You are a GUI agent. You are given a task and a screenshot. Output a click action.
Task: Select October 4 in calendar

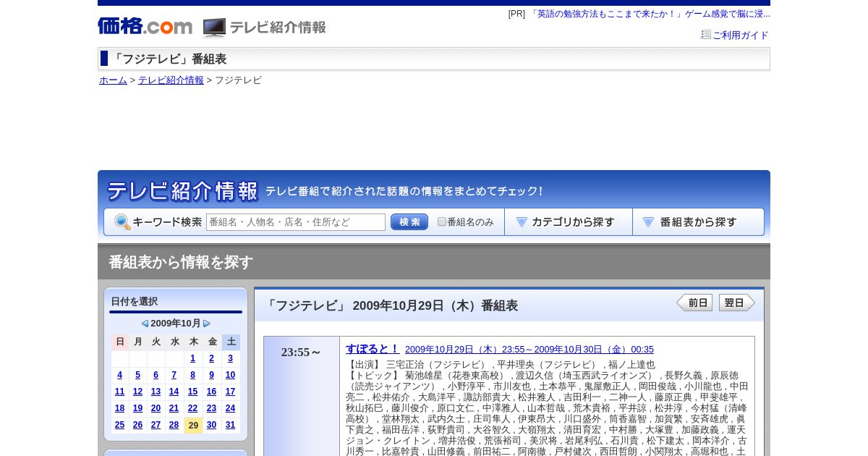(120, 375)
